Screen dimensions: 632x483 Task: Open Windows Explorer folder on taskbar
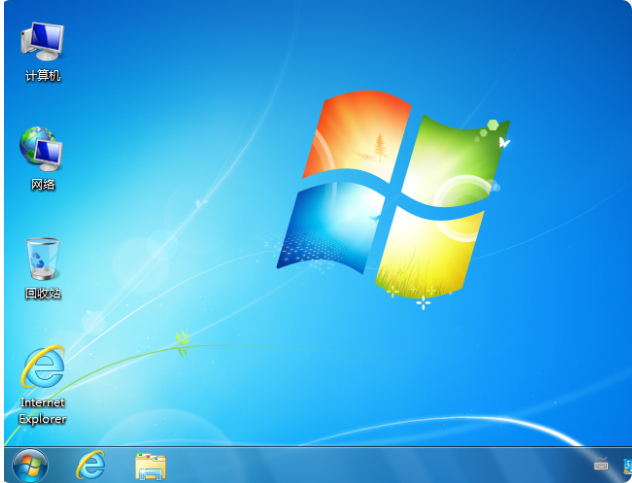point(150,465)
